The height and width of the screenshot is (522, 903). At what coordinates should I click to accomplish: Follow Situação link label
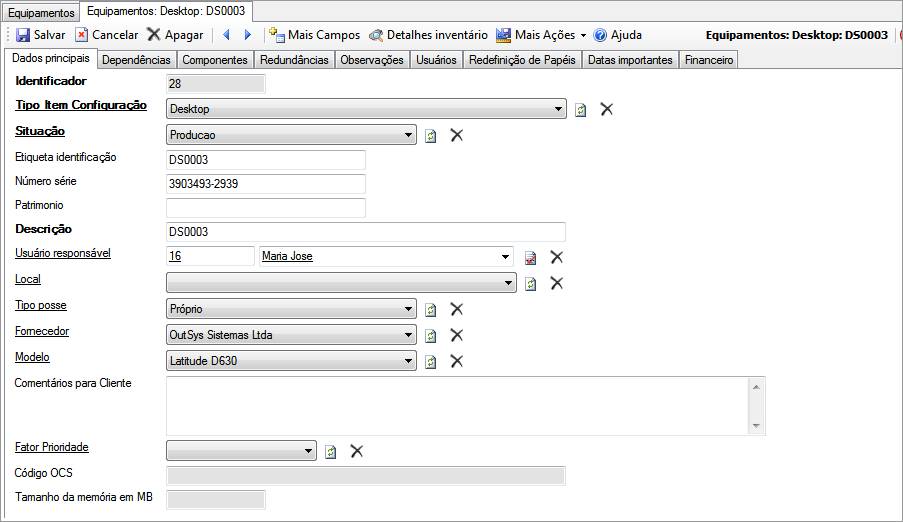pos(40,131)
